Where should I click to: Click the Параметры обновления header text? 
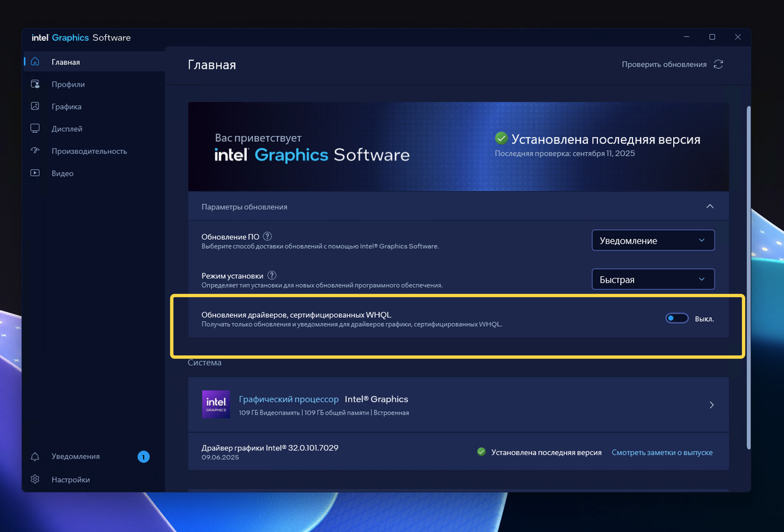click(245, 207)
